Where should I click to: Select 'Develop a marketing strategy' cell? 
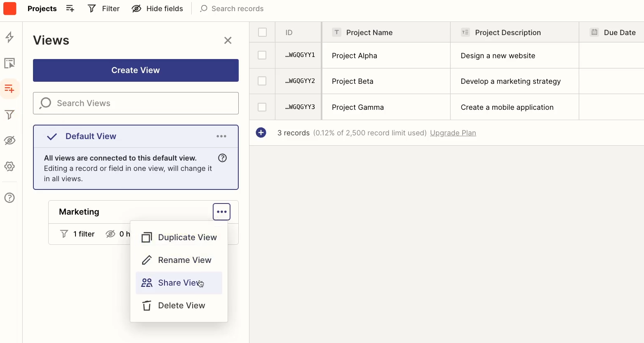[x=515, y=81]
